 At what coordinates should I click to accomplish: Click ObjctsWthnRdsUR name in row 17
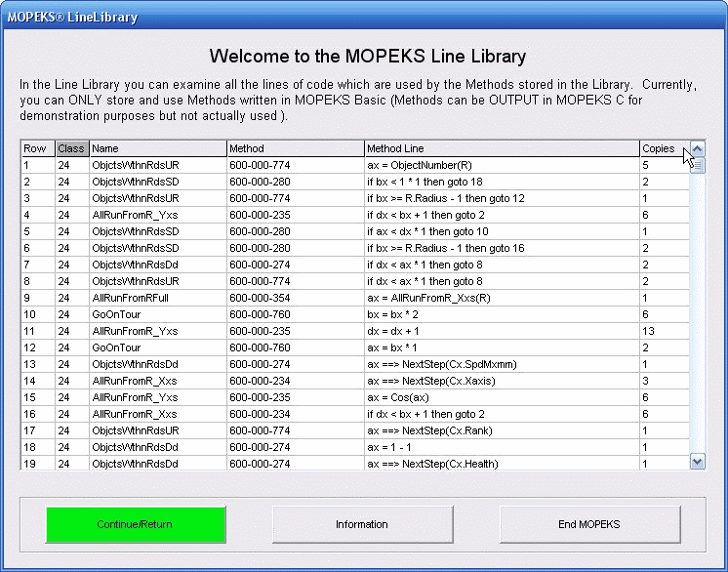pos(158,430)
